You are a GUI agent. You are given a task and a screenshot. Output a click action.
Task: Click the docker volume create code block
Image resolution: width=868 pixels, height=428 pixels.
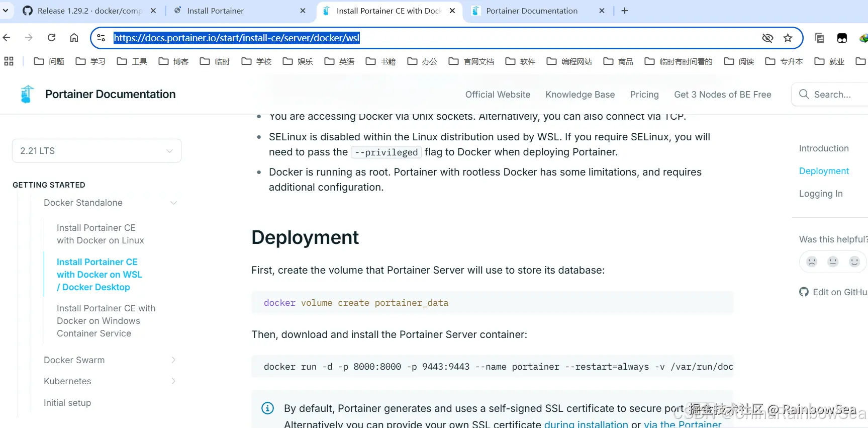(x=493, y=303)
